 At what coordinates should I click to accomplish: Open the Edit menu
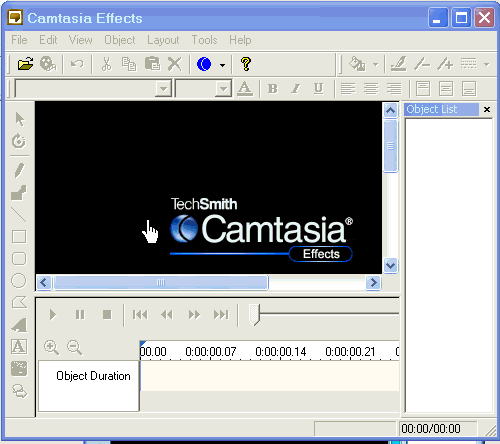(x=48, y=40)
